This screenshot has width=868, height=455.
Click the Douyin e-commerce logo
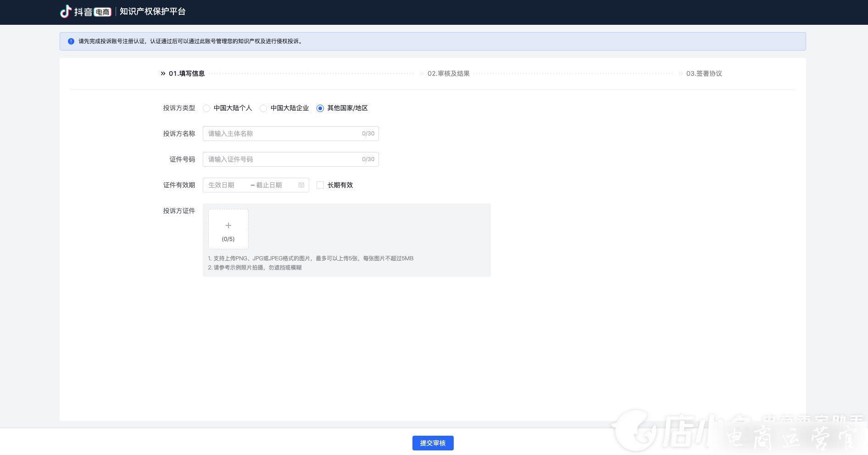click(86, 11)
